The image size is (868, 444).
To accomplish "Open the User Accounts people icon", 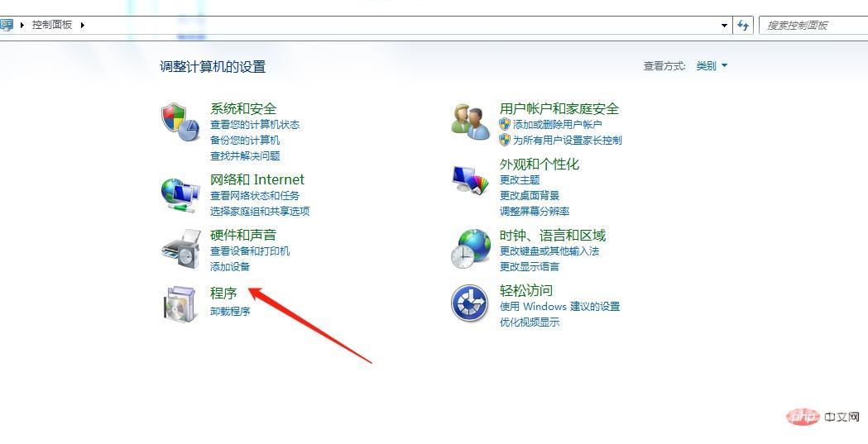I will [x=471, y=122].
